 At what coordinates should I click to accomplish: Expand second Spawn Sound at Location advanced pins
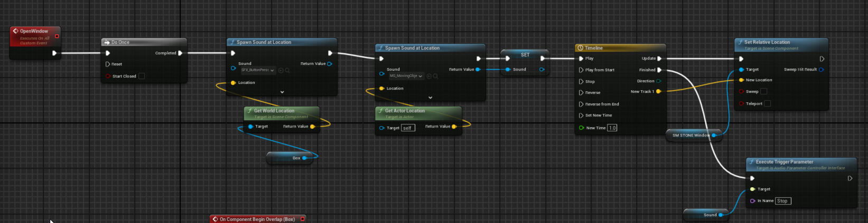click(430, 98)
